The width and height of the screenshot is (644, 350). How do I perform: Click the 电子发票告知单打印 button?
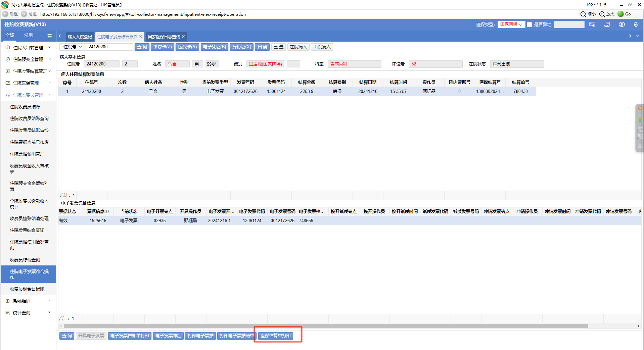click(x=130, y=336)
